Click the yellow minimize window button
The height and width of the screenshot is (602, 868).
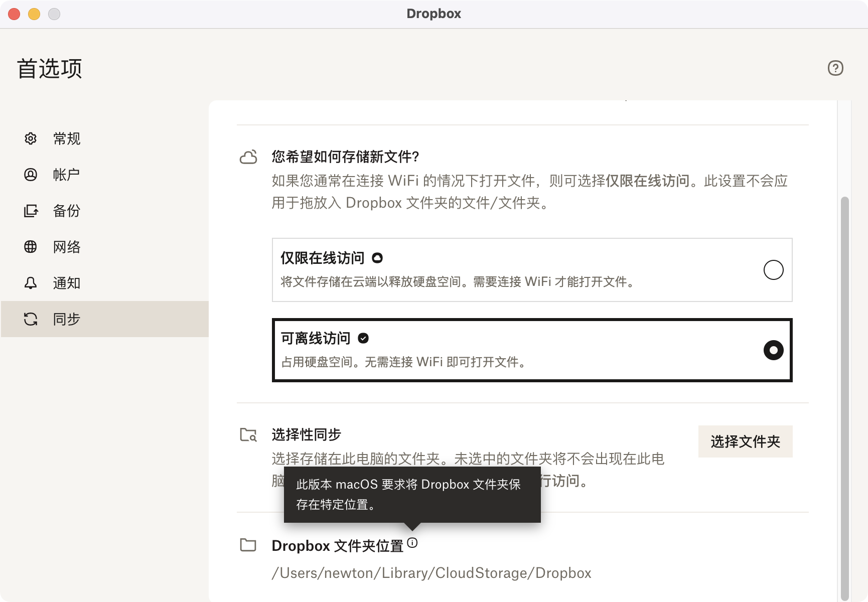(x=34, y=14)
